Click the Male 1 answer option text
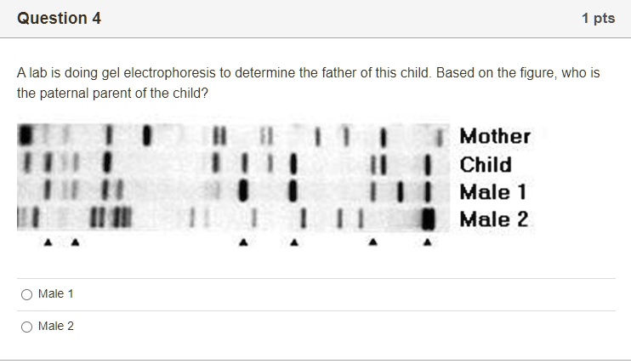The width and height of the screenshot is (631, 364). (56, 294)
